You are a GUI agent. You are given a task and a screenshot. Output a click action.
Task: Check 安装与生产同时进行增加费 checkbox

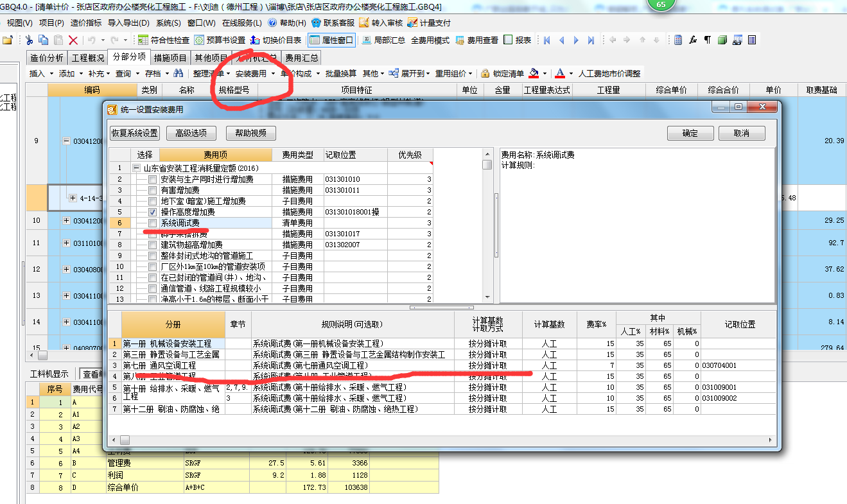[x=152, y=180]
